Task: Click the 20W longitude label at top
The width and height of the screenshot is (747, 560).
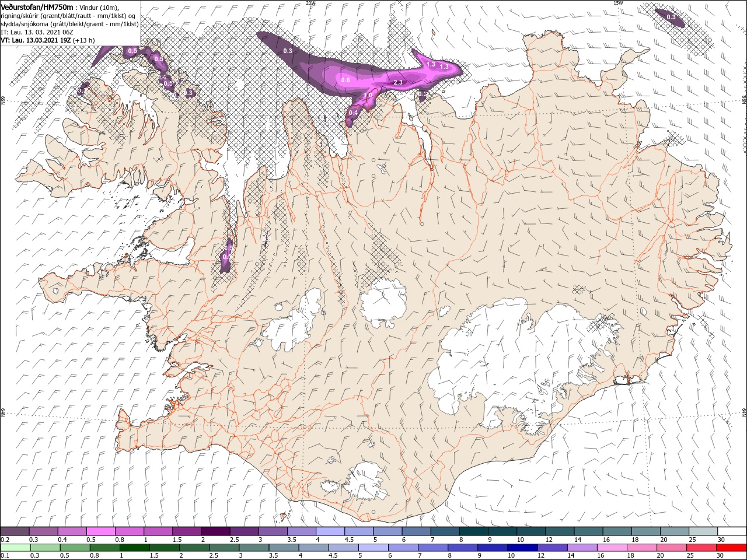Action: tap(310, 3)
